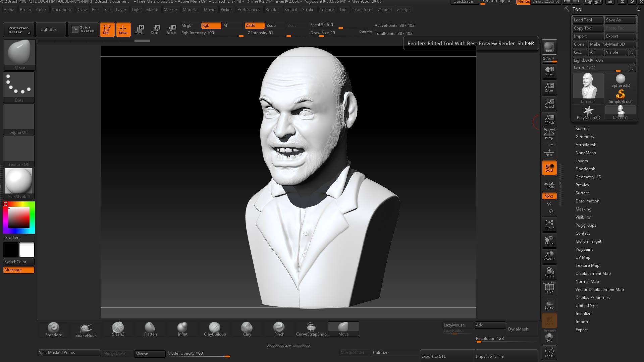
Task: Click the Frame view icon
Action: click(549, 224)
